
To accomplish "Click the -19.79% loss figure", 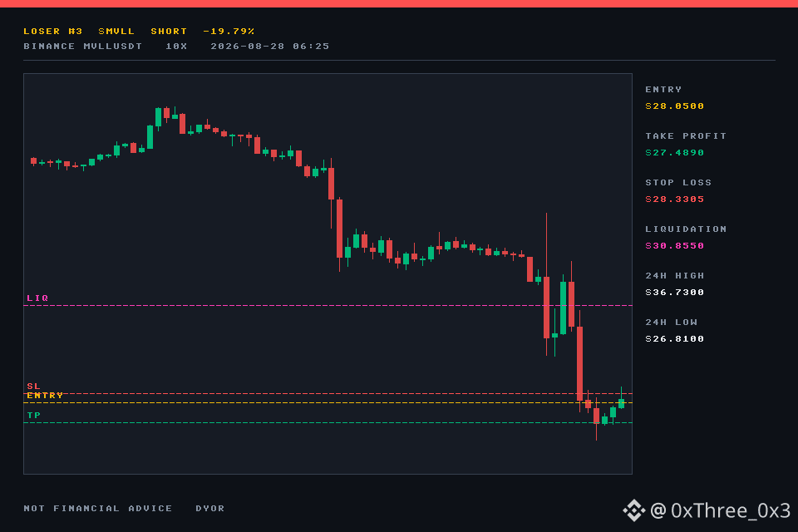I will point(229,31).
